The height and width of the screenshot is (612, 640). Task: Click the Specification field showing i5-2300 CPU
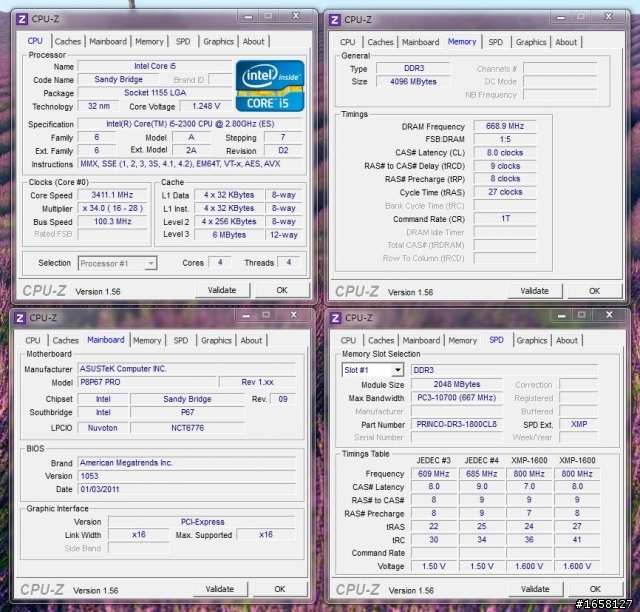190,124
